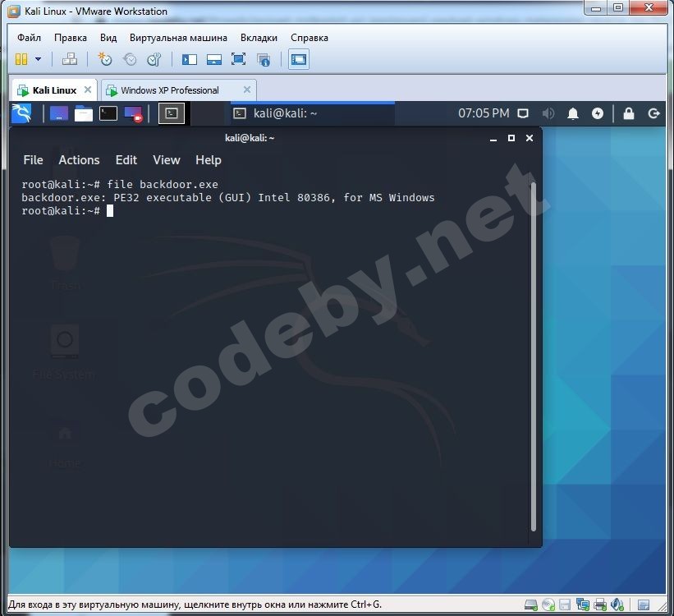Open the Файл menu
The width and height of the screenshot is (674, 616).
point(29,38)
